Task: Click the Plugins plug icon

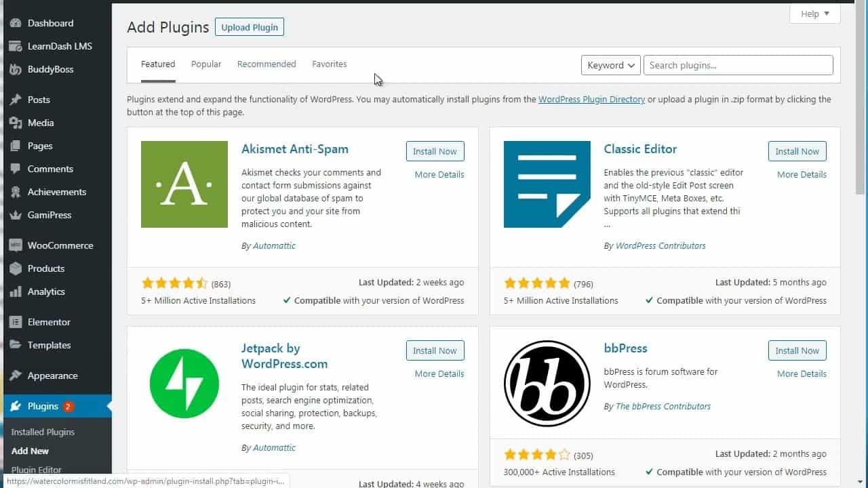Action: (x=16, y=406)
